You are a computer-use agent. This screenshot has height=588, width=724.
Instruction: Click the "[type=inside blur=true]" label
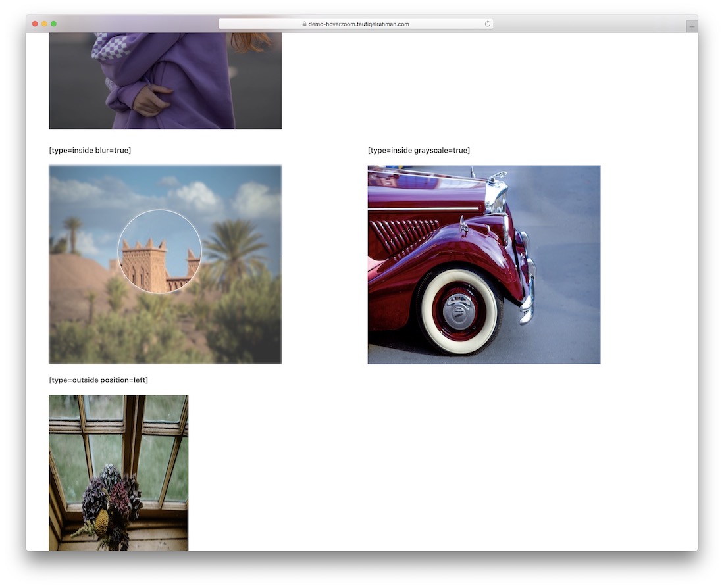(x=90, y=150)
